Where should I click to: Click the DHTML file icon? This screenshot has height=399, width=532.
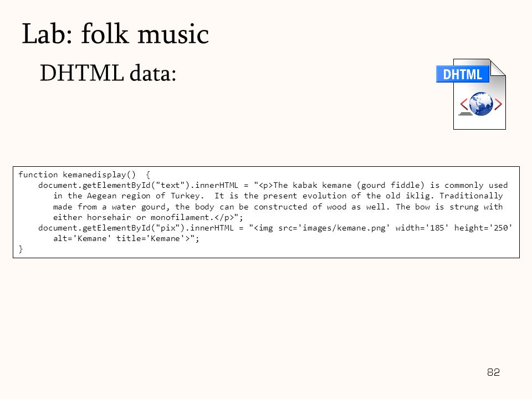click(471, 94)
